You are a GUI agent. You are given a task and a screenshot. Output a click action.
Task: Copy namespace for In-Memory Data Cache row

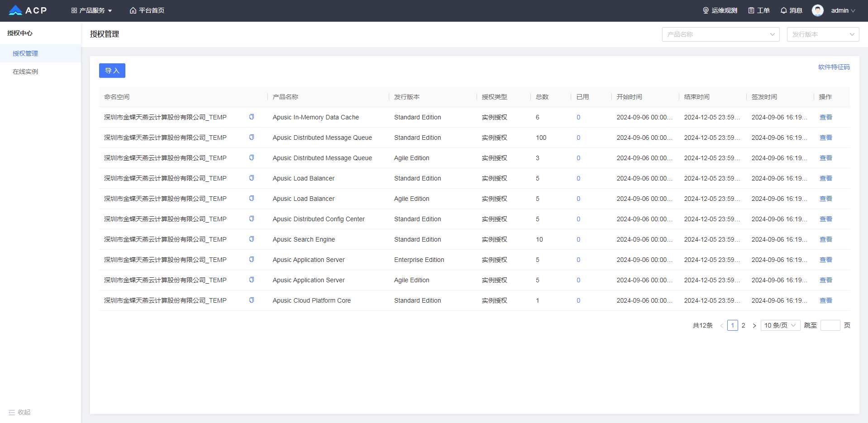252,117
